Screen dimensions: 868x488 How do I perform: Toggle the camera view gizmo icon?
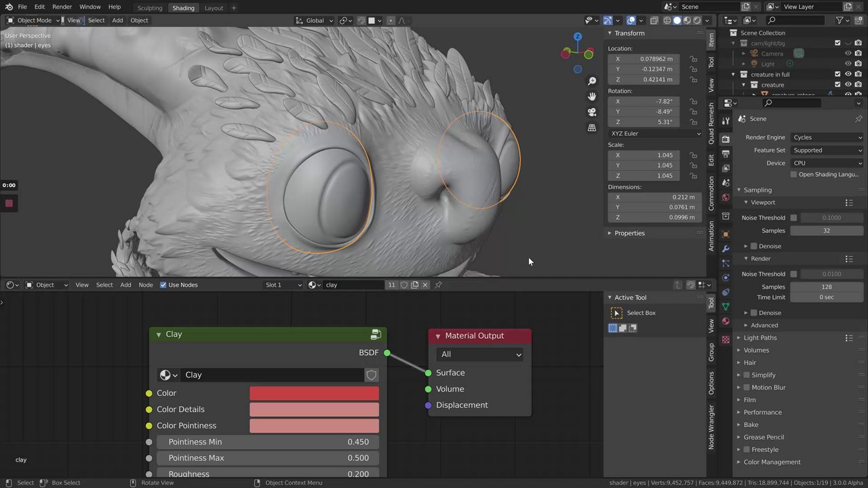click(x=592, y=112)
